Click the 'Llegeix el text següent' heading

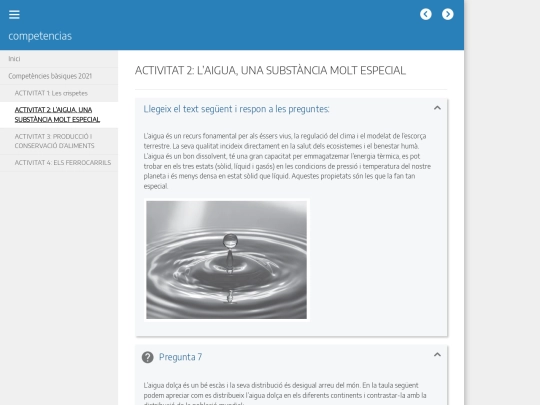click(236, 109)
